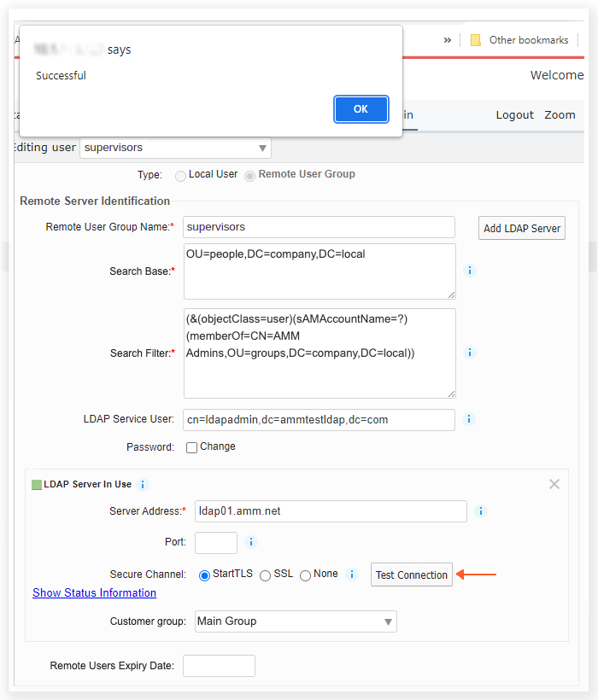
Task: Select None for secure channel
Action: 306,575
